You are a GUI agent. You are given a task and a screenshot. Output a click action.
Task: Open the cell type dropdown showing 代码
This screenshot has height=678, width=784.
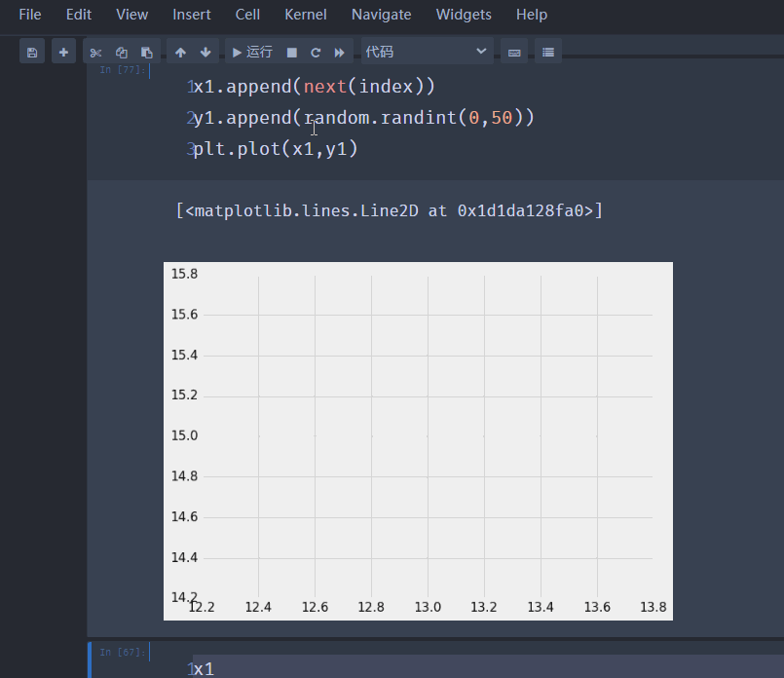pyautogui.click(x=427, y=52)
